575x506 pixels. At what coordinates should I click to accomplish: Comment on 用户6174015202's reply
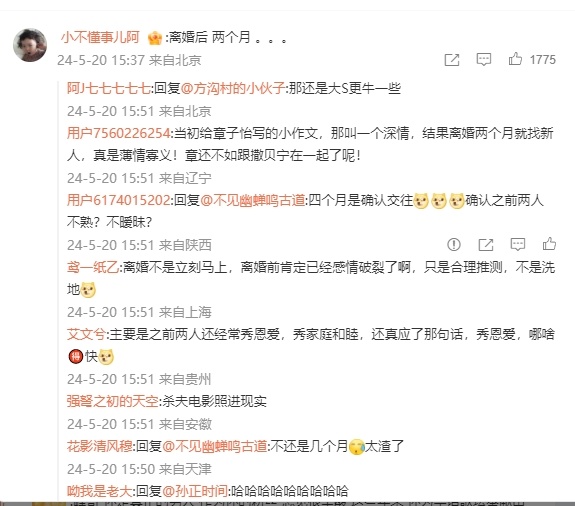(518, 244)
